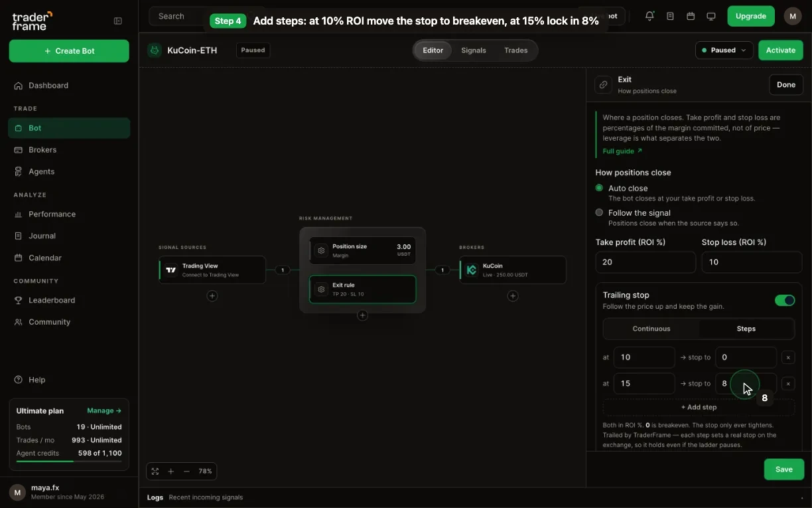
Task: Click the Create Bot button
Action: pyautogui.click(x=69, y=51)
